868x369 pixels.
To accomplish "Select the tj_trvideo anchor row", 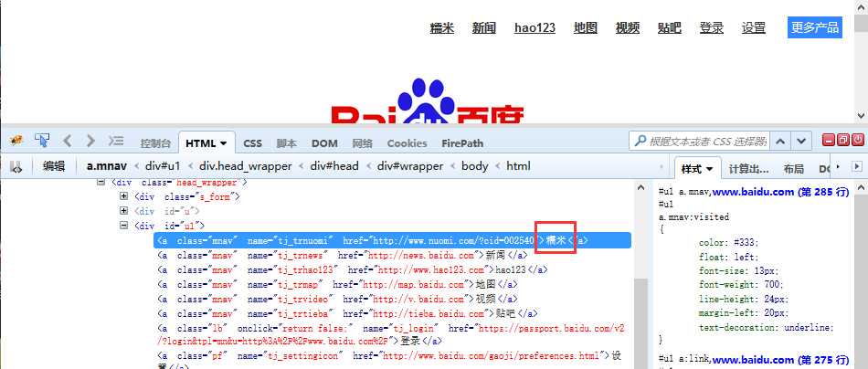I will 338,299.
